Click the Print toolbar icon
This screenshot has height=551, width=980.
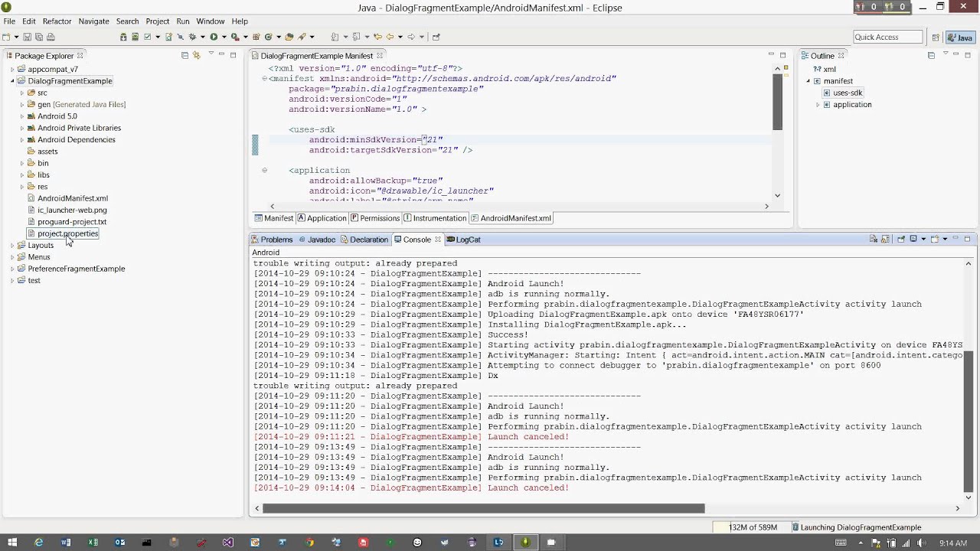[51, 37]
